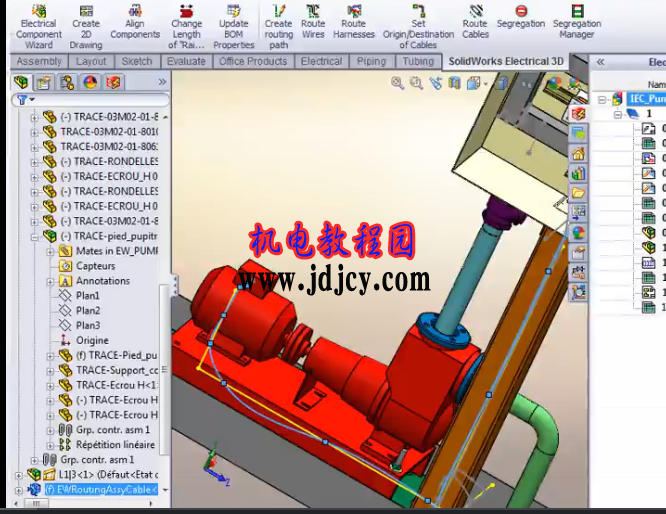Switch to the Layout tab
This screenshot has width=666, height=514.
tap(91, 62)
